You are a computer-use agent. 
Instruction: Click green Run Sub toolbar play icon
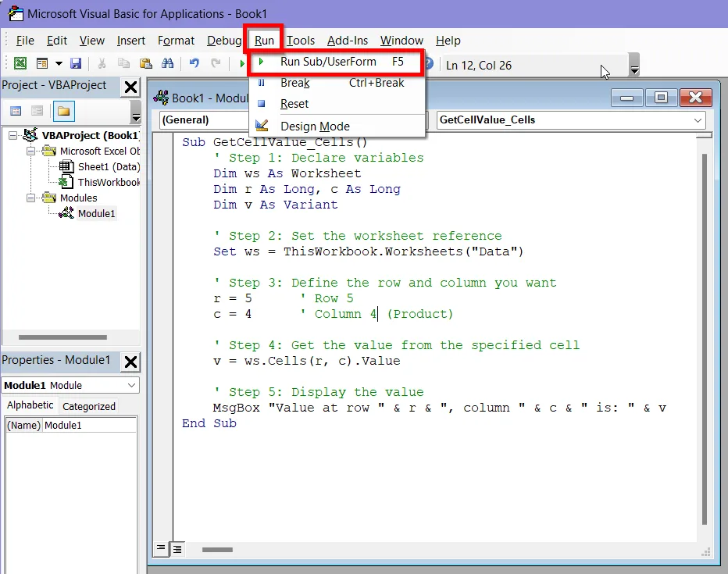coord(242,63)
